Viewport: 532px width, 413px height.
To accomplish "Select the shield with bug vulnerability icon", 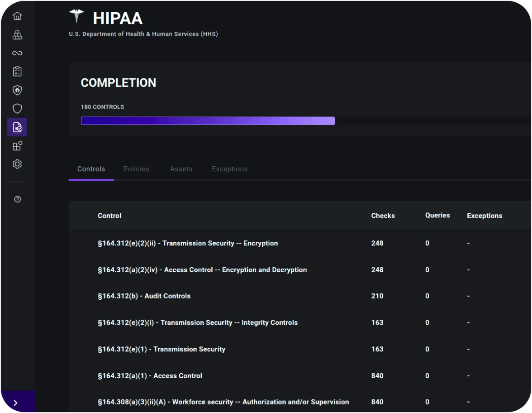I will 17,90.
